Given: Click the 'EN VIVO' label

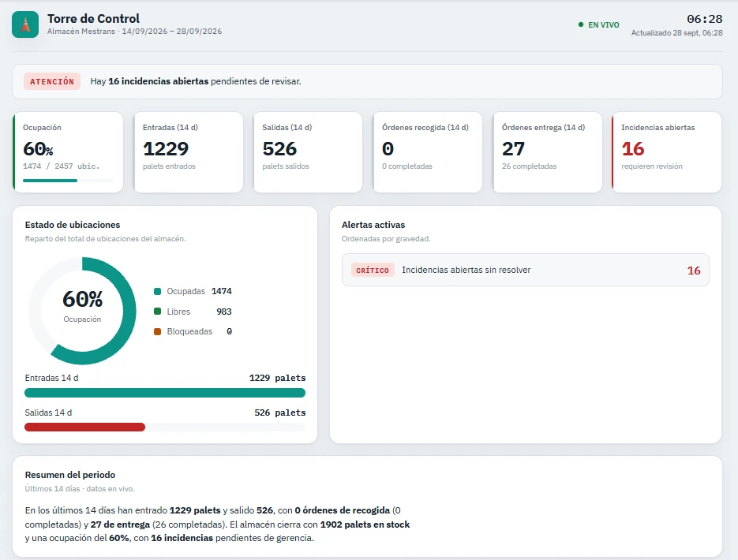Looking at the screenshot, I should pyautogui.click(x=604, y=25).
